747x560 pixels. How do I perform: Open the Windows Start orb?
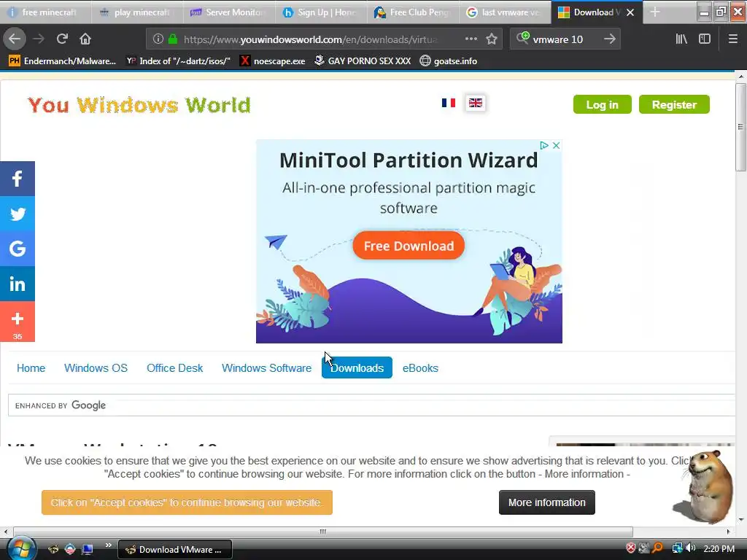(21, 548)
